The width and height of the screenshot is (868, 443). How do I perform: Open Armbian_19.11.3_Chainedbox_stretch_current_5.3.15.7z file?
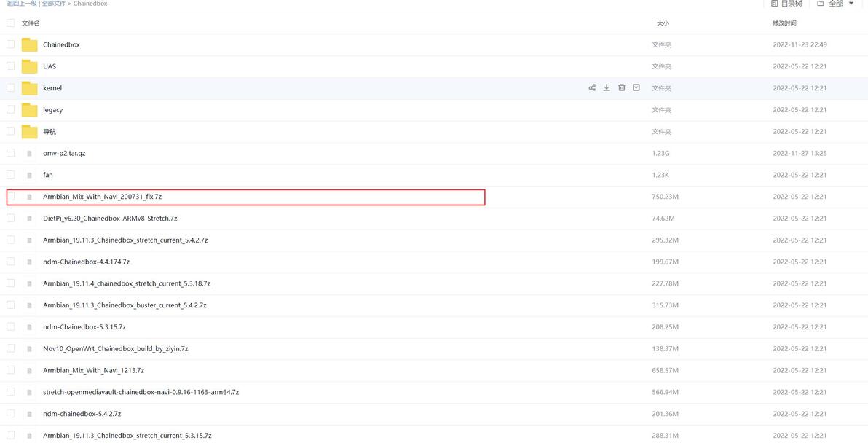click(x=127, y=435)
